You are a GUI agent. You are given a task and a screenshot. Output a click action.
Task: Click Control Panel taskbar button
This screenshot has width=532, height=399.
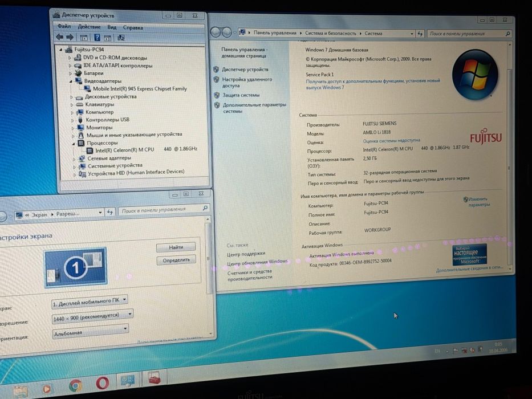128,381
